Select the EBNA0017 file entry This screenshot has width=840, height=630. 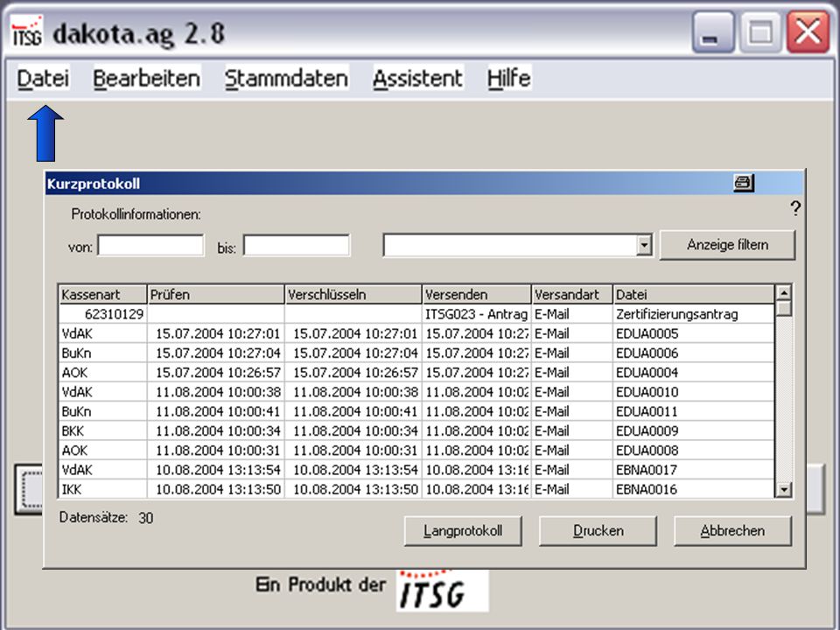click(x=694, y=470)
